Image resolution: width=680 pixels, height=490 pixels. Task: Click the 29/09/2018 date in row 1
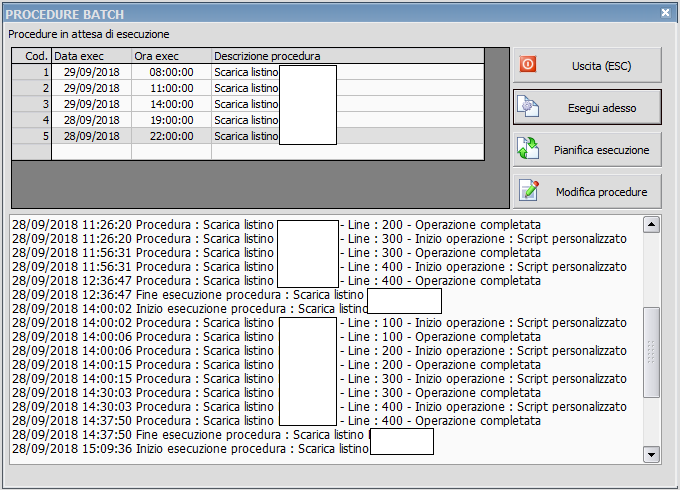pyautogui.click(x=92, y=72)
